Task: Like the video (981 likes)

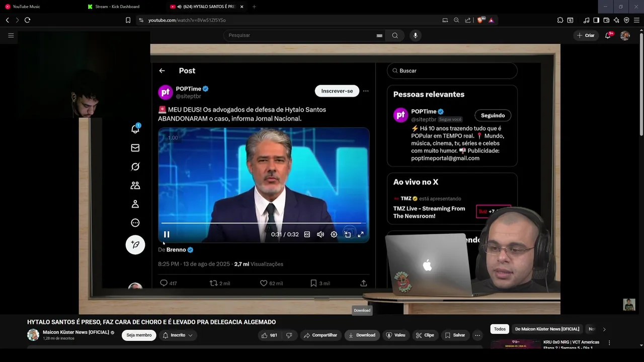Action: coord(270,335)
